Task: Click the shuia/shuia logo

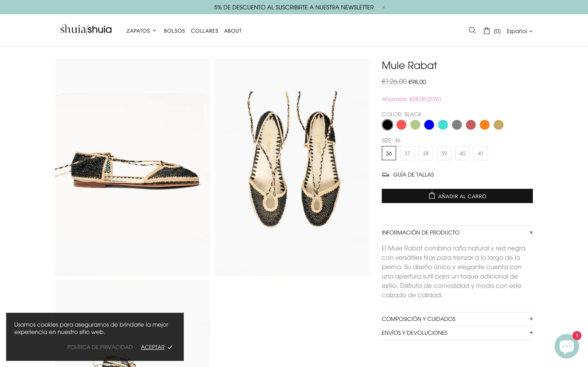Action: point(86,29)
